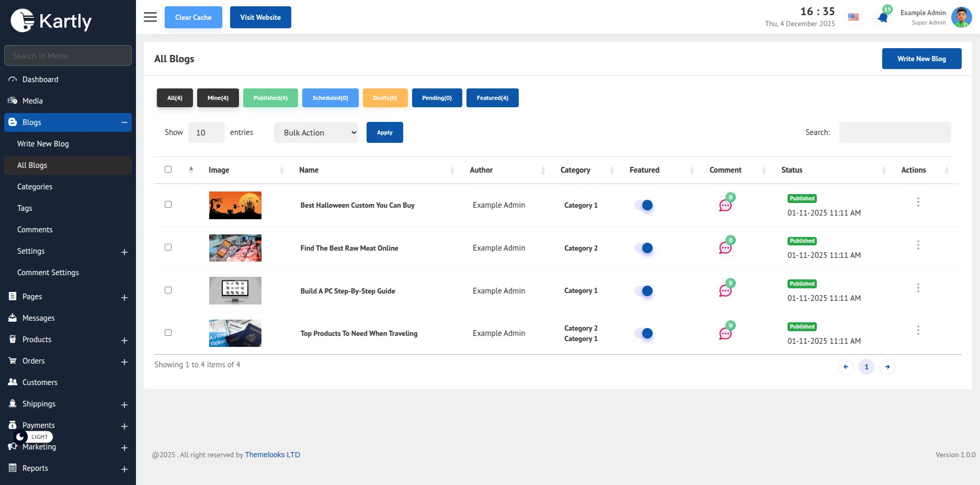
Task: Click the US flag language icon
Action: 853,17
